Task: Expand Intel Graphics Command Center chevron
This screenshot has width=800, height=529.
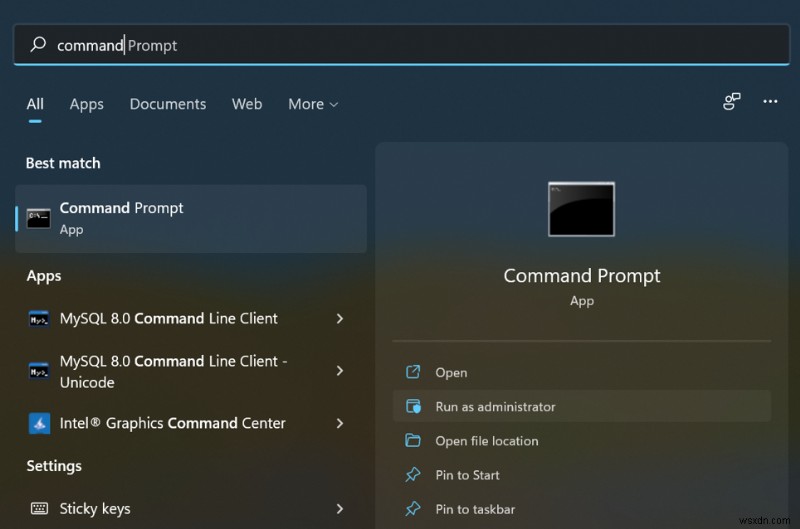Action: click(x=340, y=423)
